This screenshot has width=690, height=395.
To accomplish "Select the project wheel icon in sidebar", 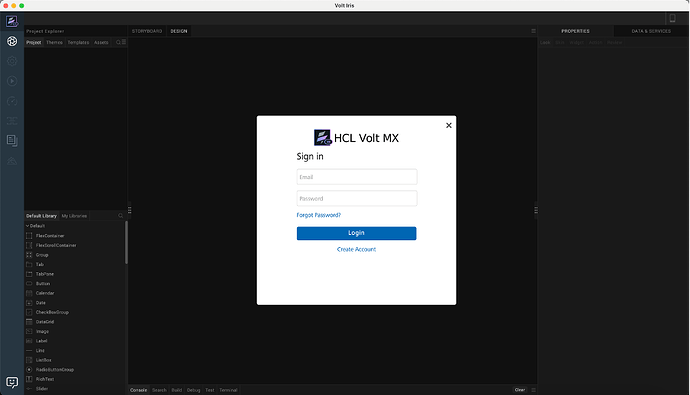I will [12, 41].
